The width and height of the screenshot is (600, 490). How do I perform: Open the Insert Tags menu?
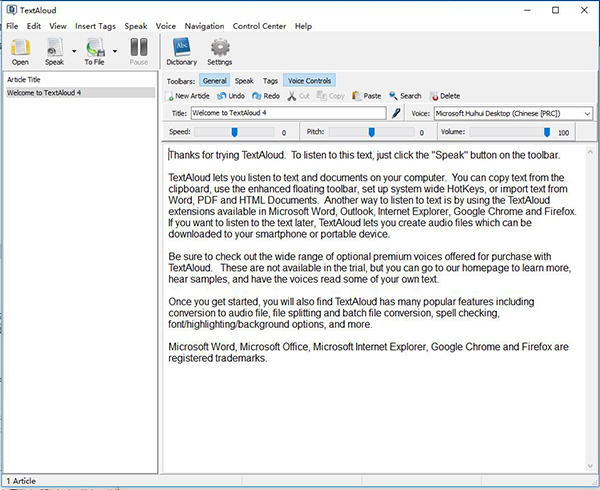pos(96,25)
